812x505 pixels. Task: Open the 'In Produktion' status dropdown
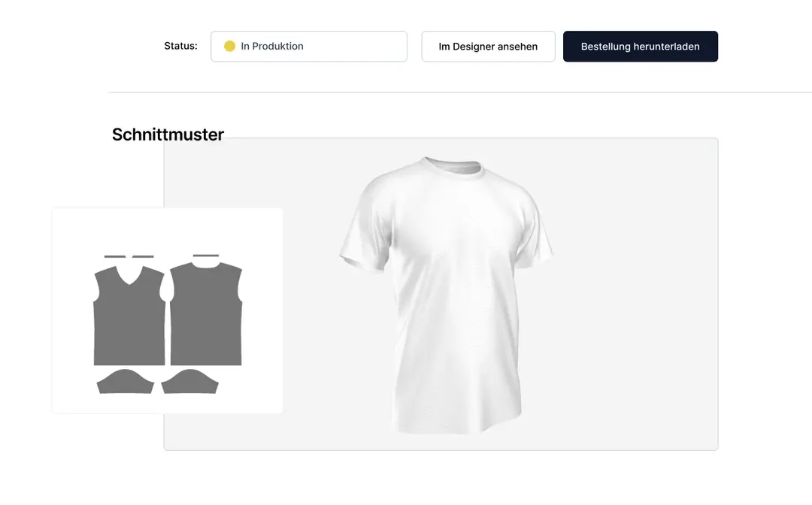[x=309, y=46]
